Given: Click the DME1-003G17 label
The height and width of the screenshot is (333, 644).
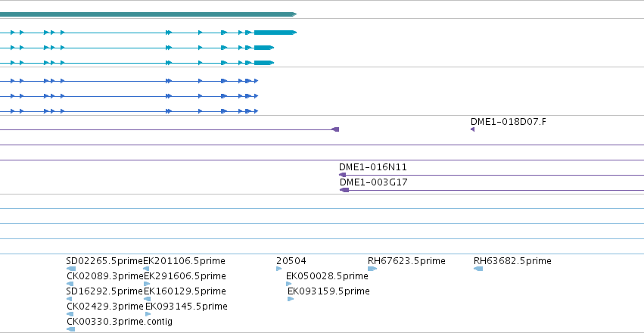Looking at the screenshot, I should (x=373, y=182).
